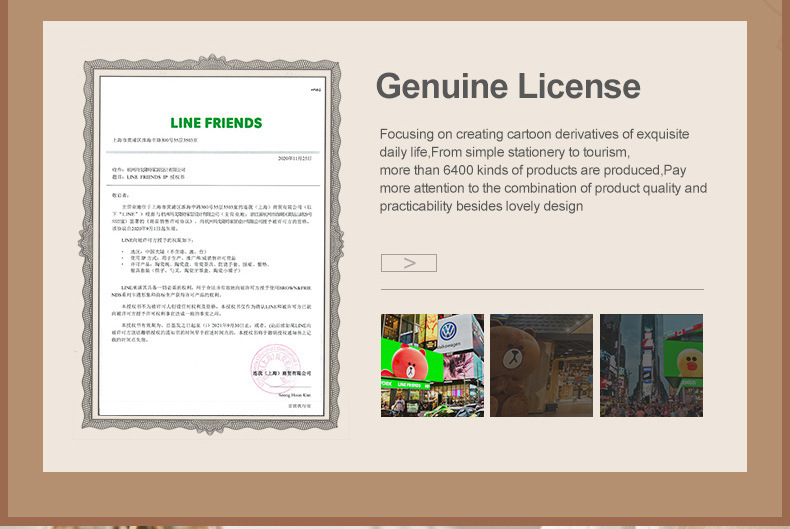Click the red circular stamp on the certificate
Image resolution: width=790 pixels, height=529 pixels.
click(x=275, y=368)
